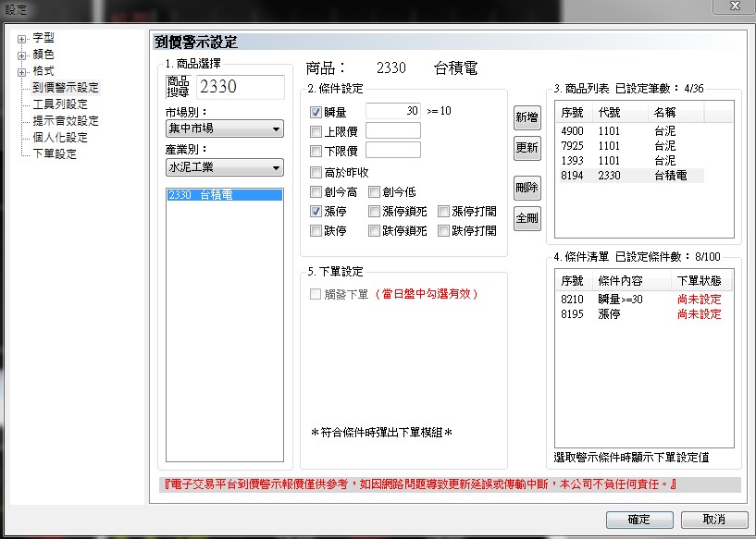Open 下單設定 in the sidebar

click(54, 154)
